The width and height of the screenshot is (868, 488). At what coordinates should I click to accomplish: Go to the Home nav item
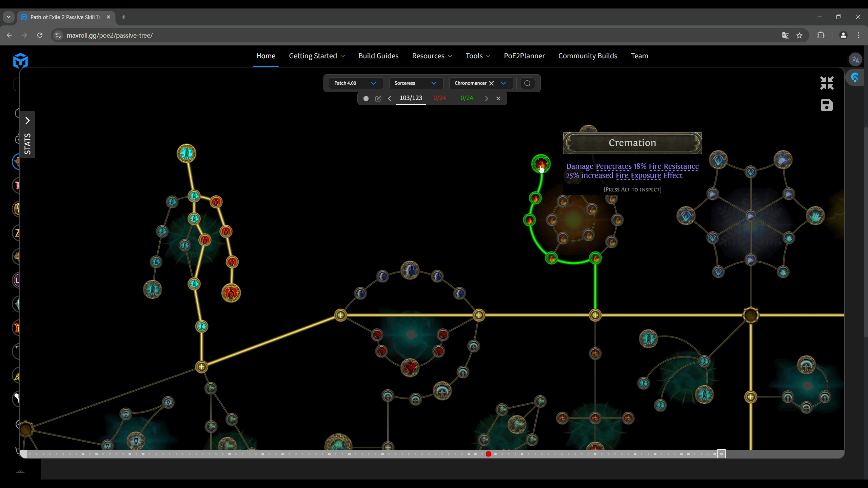pyautogui.click(x=266, y=56)
